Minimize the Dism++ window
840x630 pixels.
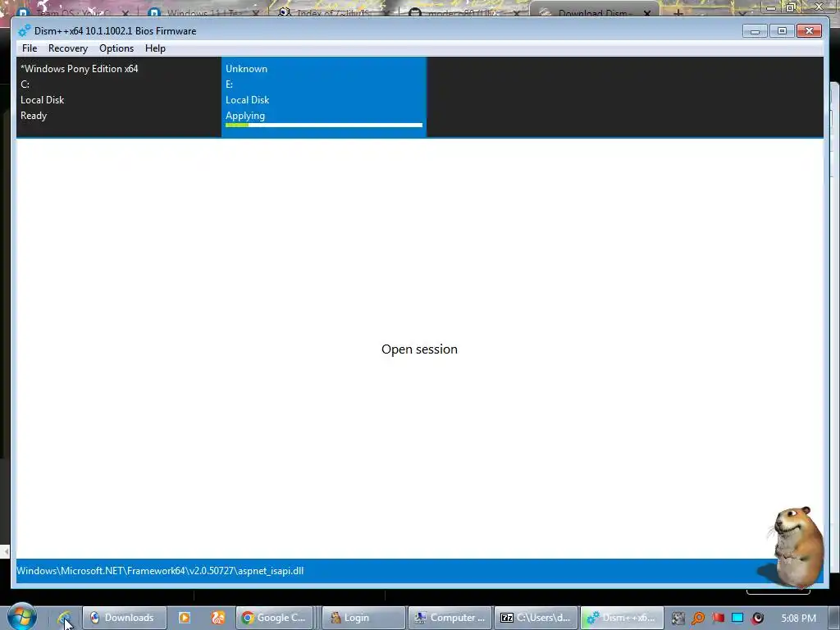pyautogui.click(x=756, y=31)
